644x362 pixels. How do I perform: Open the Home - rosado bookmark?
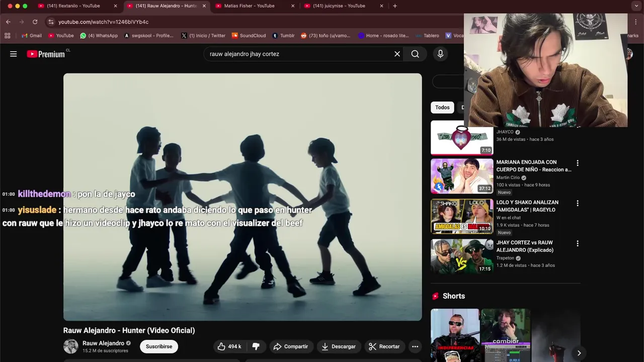coord(383,36)
